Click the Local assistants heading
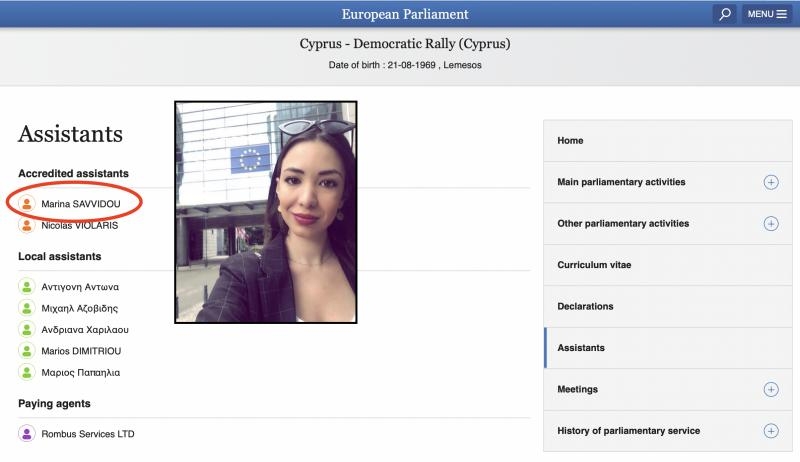 60,256
